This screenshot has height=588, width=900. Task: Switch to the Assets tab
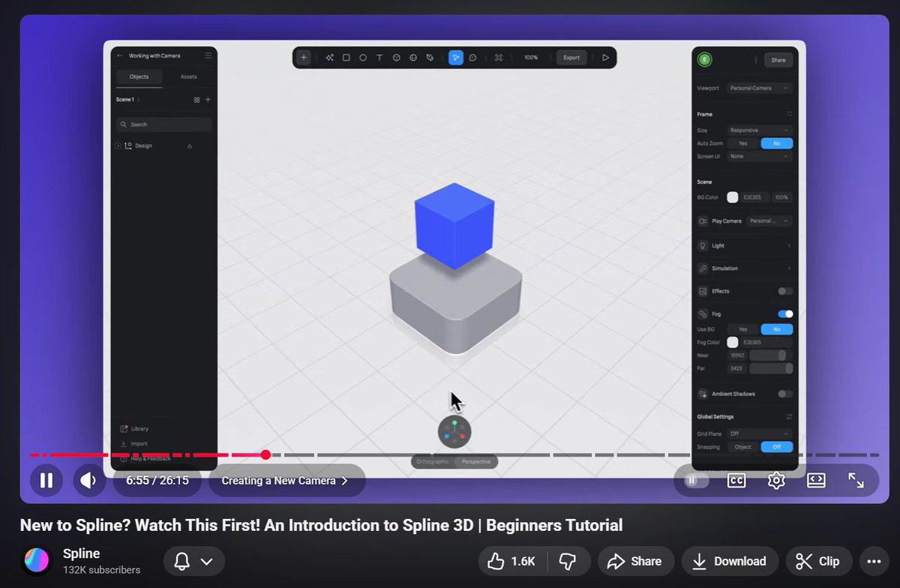[189, 76]
